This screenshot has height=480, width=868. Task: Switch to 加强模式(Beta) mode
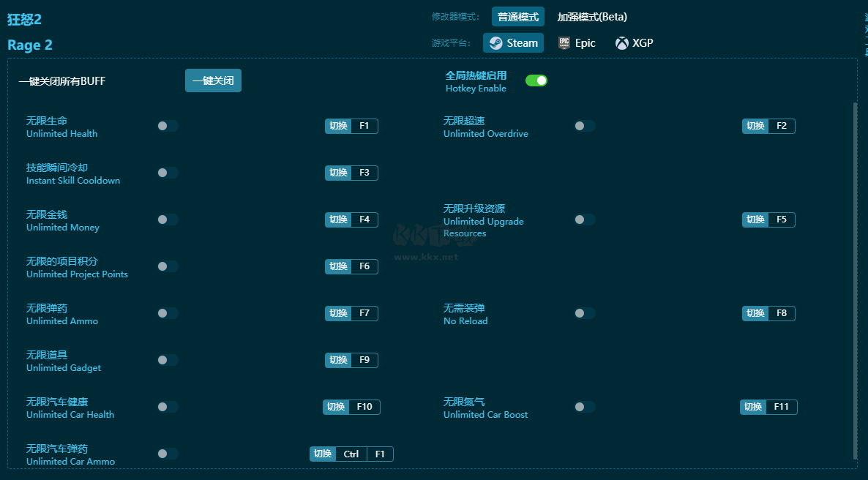tap(592, 17)
